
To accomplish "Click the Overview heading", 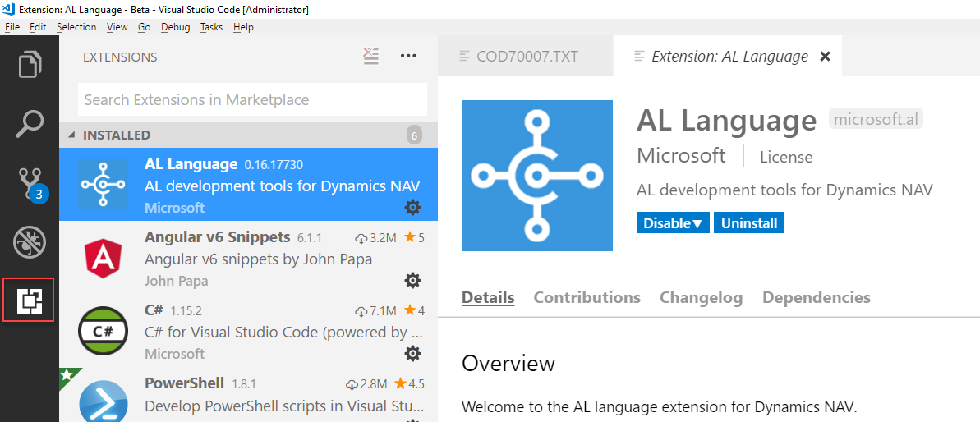I will (x=508, y=364).
